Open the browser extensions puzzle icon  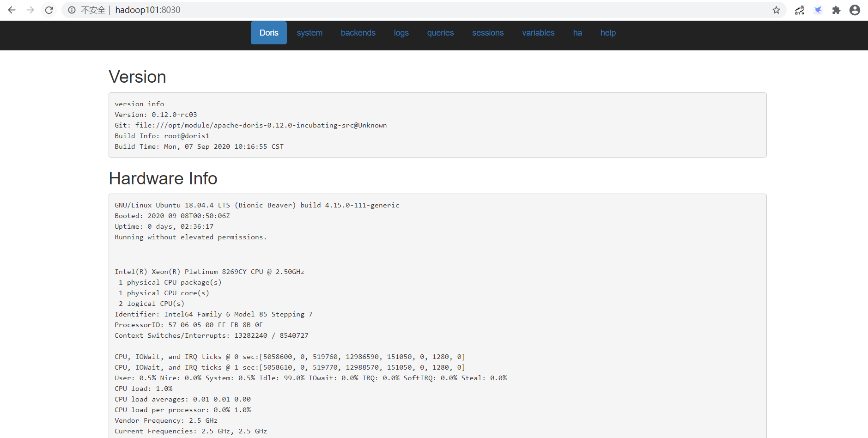coord(836,10)
